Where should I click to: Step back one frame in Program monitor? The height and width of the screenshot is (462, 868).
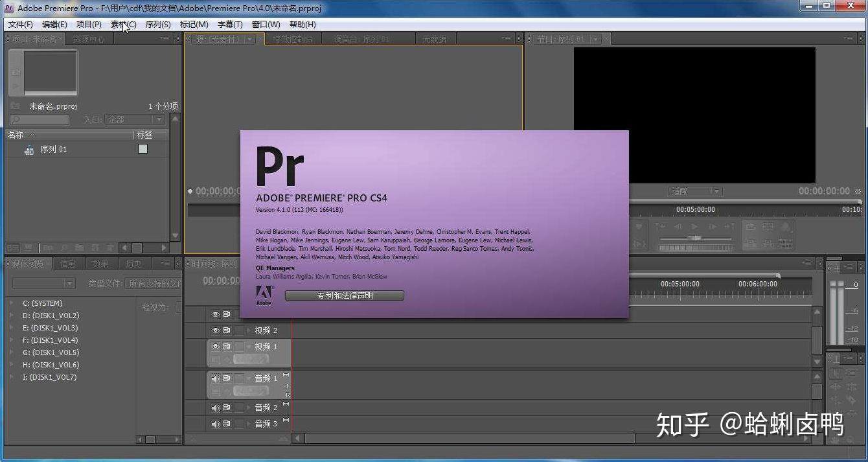[x=678, y=227]
